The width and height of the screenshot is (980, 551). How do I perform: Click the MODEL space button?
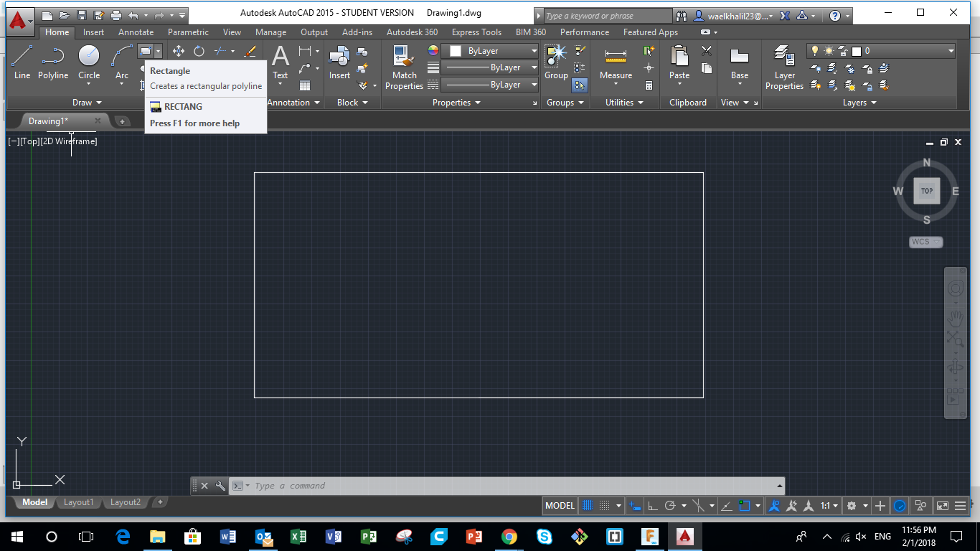[560, 506]
